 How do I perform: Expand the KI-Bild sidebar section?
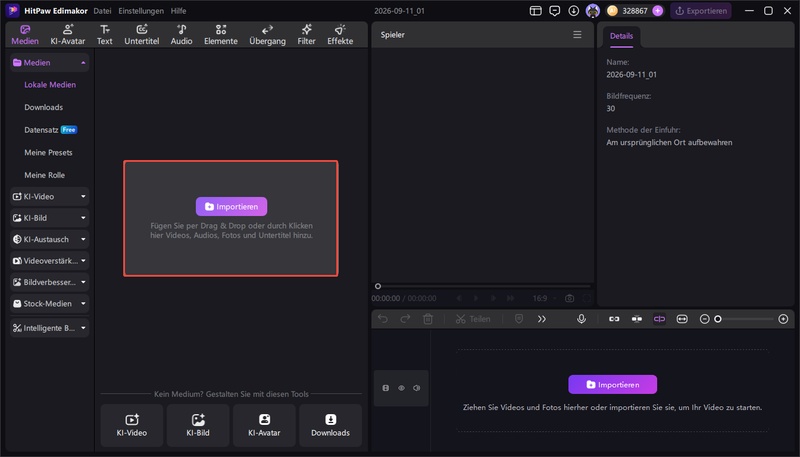[x=49, y=218]
